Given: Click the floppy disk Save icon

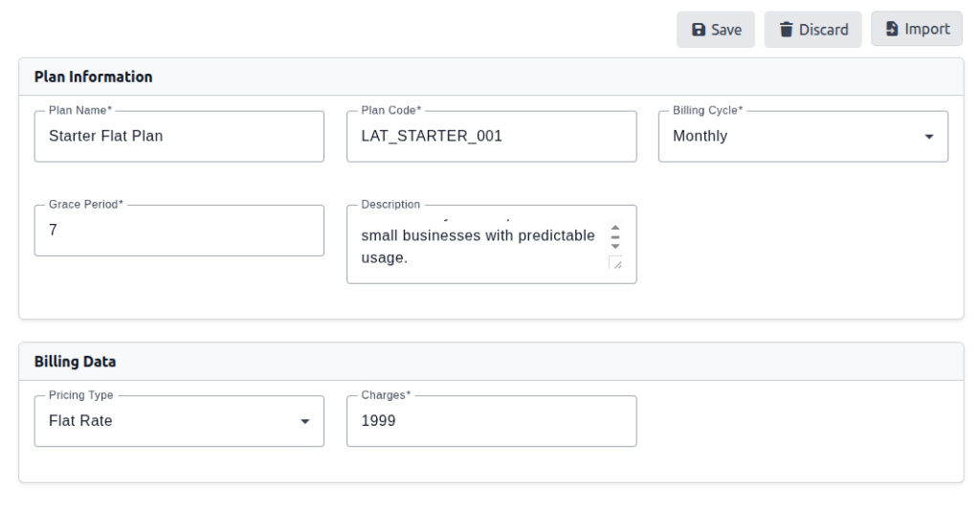Looking at the screenshot, I should pyautogui.click(x=700, y=30).
